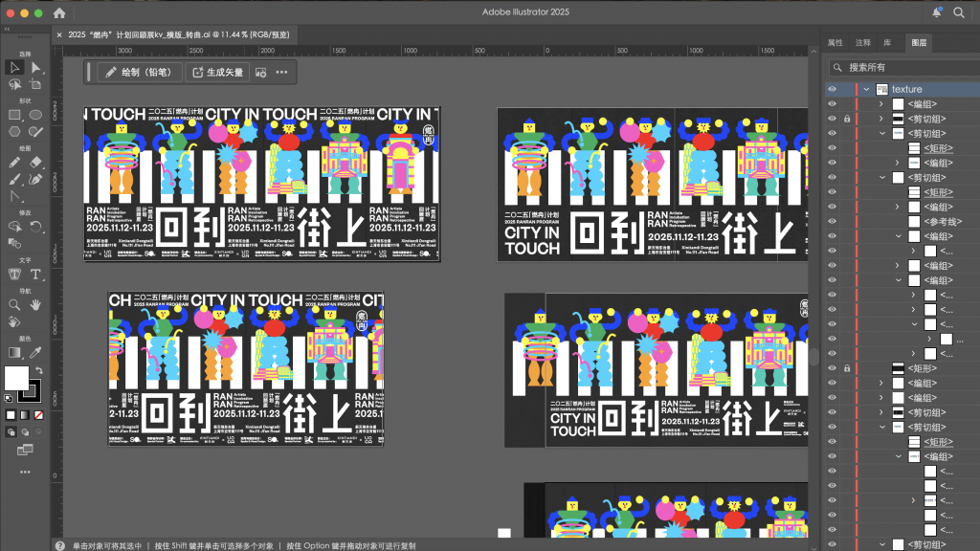Click the 绘制（铅笔）button
Screen dimensions: 980x551
pyautogui.click(x=139, y=72)
